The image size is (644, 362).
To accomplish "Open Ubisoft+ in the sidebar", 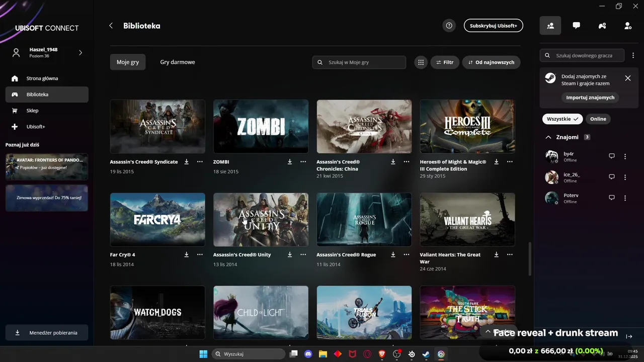I will (47, 127).
